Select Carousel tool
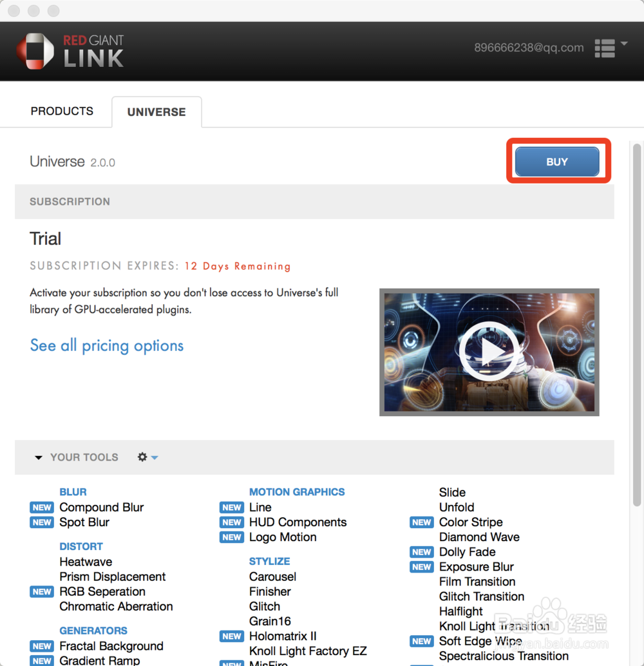 (x=272, y=576)
